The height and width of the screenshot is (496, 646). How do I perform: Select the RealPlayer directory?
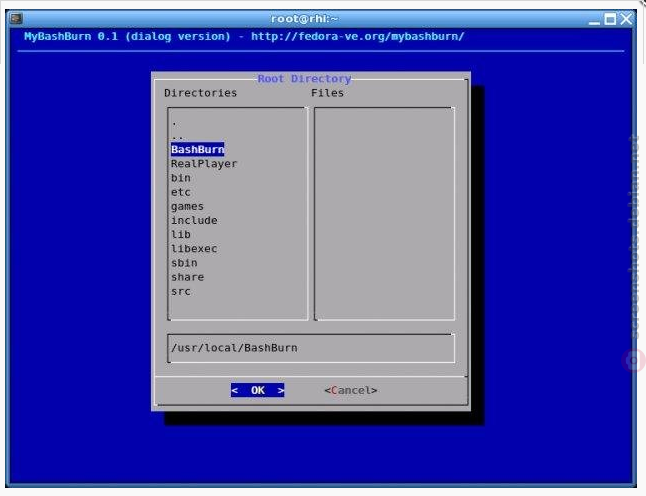pos(204,164)
